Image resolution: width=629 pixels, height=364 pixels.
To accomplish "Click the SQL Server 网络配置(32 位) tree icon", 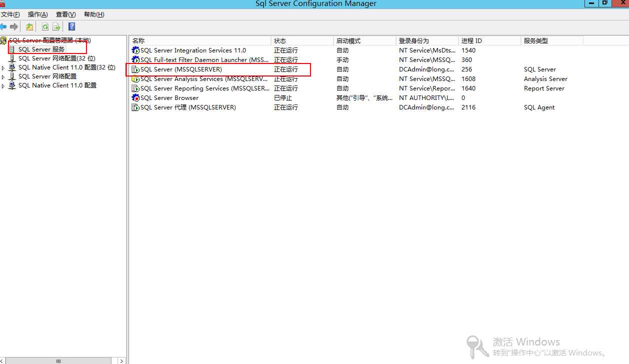I will point(12,58).
